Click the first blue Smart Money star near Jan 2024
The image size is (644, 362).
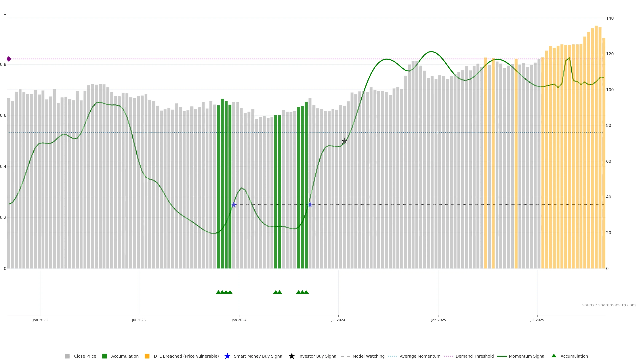pyautogui.click(x=234, y=205)
